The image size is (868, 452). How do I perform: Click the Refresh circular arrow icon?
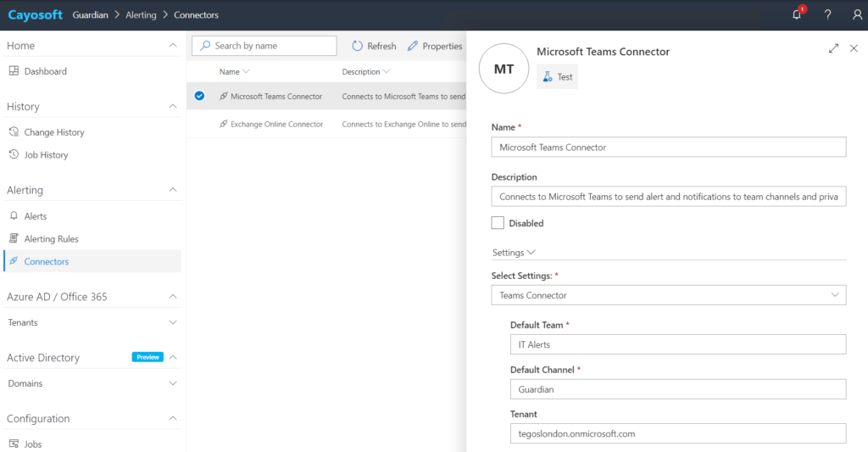pyautogui.click(x=357, y=46)
